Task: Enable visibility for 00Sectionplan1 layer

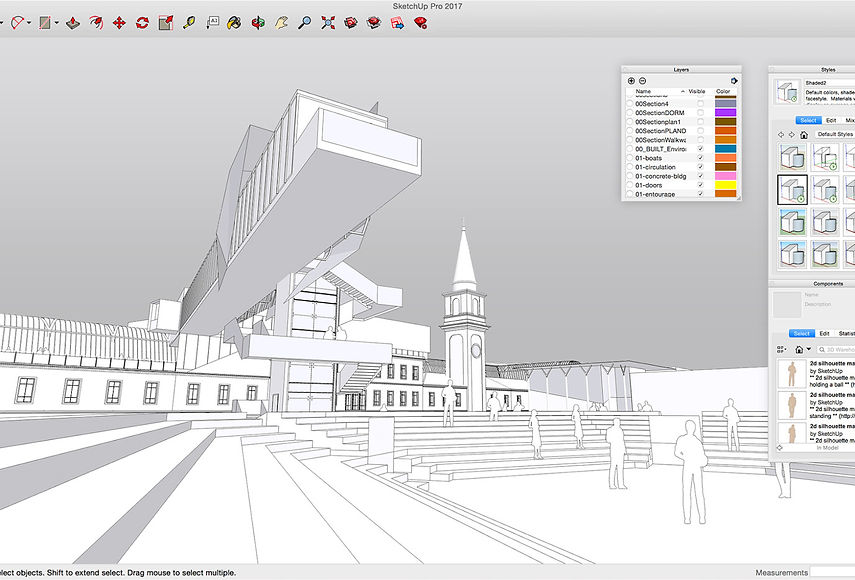Action: tap(700, 122)
